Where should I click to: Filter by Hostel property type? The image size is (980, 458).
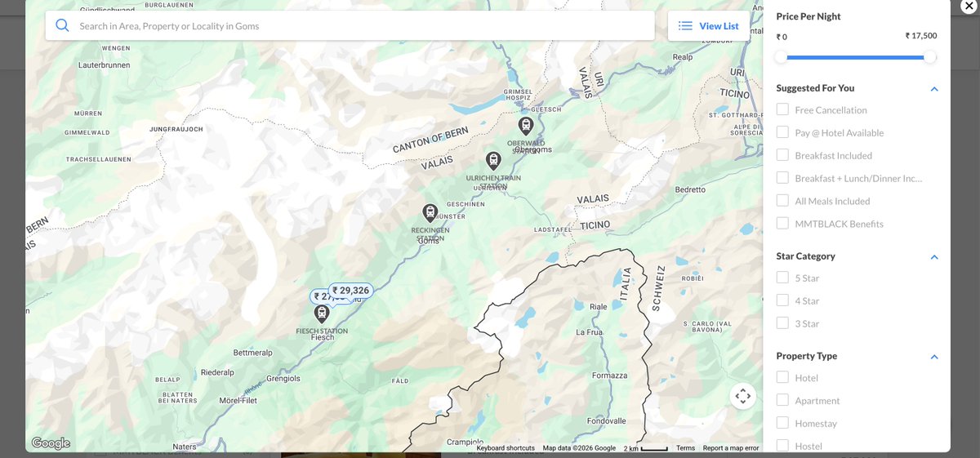click(x=782, y=446)
